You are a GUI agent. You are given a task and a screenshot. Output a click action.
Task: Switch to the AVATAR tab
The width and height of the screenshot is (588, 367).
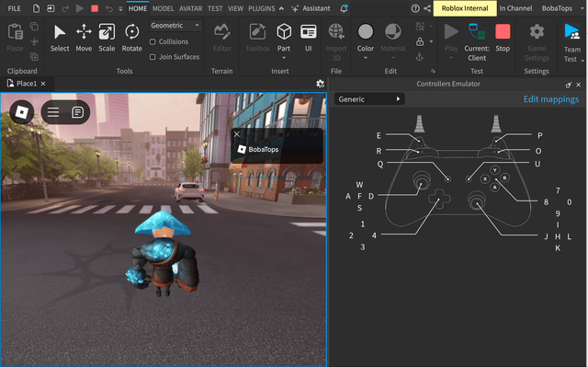pyautogui.click(x=190, y=8)
